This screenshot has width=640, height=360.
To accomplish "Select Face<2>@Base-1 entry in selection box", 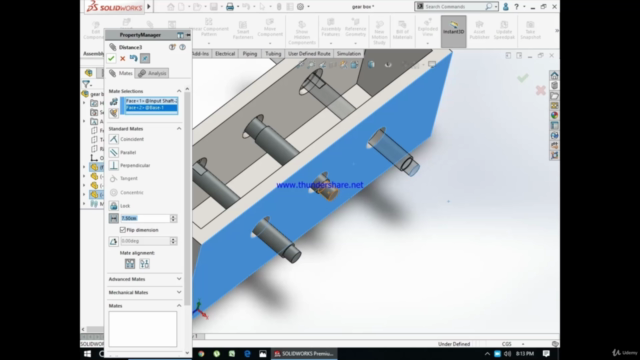I will [x=151, y=108].
